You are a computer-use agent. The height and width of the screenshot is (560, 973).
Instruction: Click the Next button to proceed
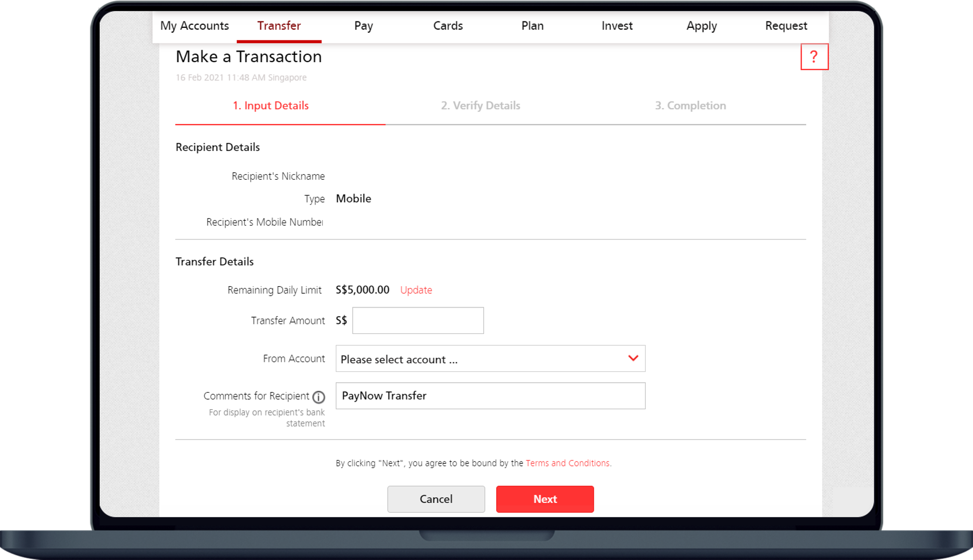pyautogui.click(x=545, y=499)
